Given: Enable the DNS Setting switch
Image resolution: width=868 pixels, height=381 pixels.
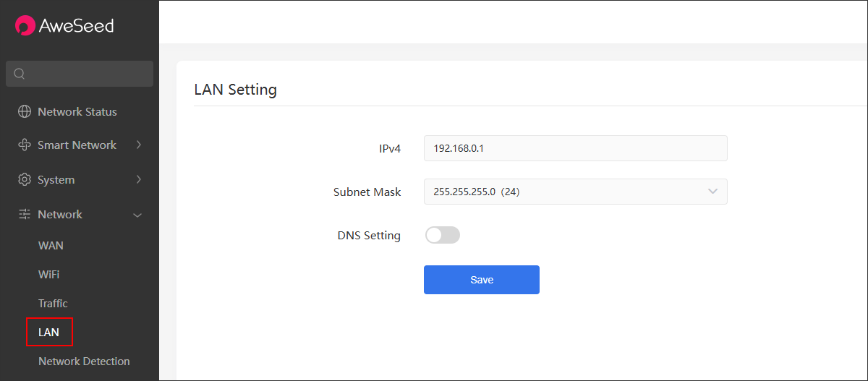Looking at the screenshot, I should pyautogui.click(x=442, y=235).
